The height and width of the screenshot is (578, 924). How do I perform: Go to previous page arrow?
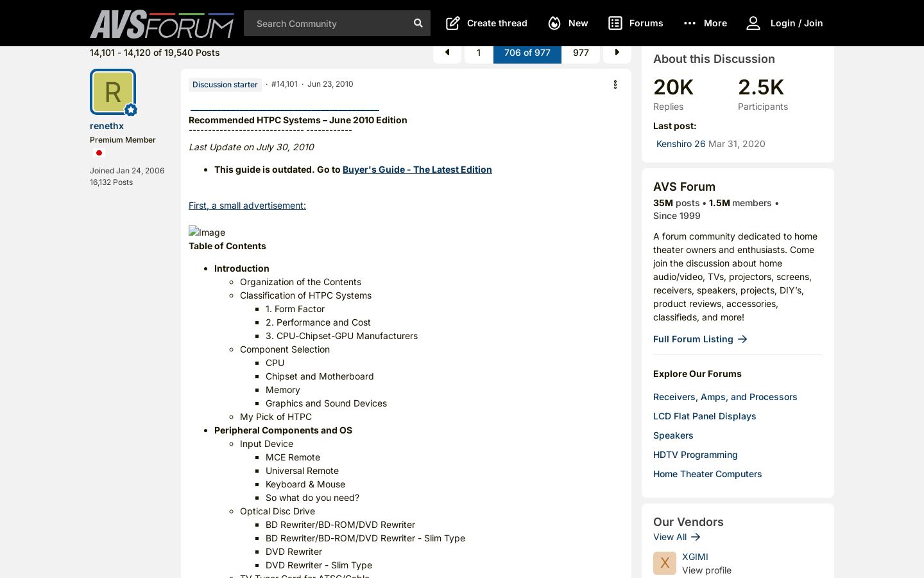pyautogui.click(x=447, y=53)
